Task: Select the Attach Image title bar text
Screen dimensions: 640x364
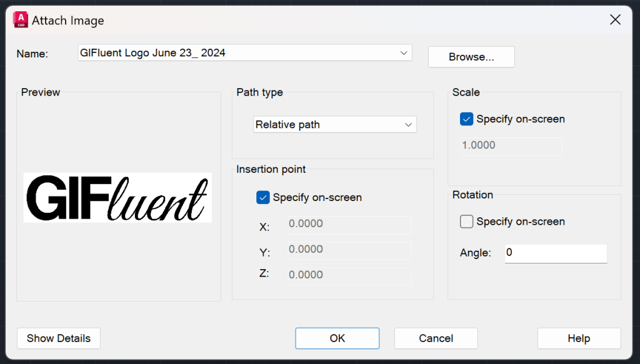Action: [x=69, y=19]
